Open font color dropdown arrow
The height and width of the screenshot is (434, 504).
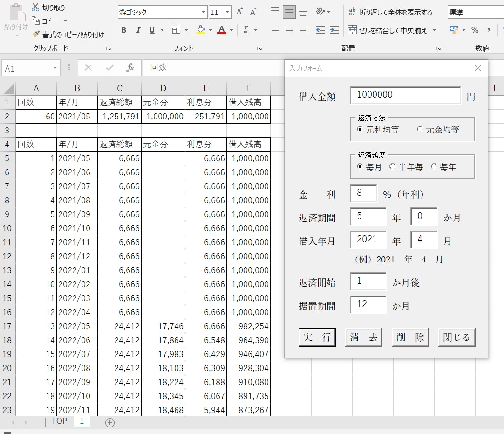[x=232, y=30]
